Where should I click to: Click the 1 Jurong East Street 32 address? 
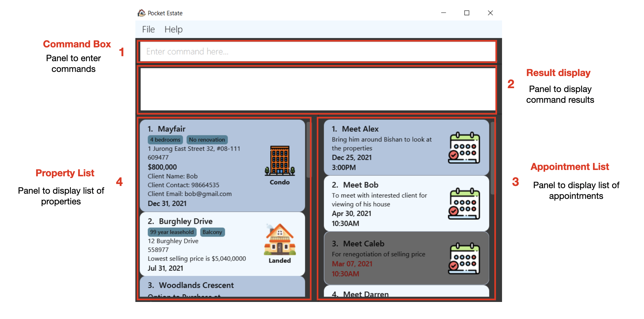pyautogui.click(x=194, y=148)
